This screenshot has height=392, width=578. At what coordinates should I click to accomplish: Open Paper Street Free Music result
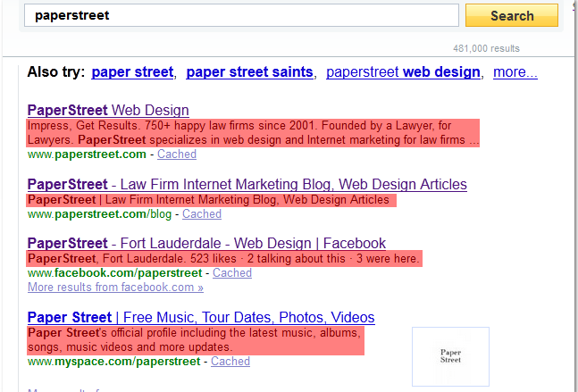point(201,317)
